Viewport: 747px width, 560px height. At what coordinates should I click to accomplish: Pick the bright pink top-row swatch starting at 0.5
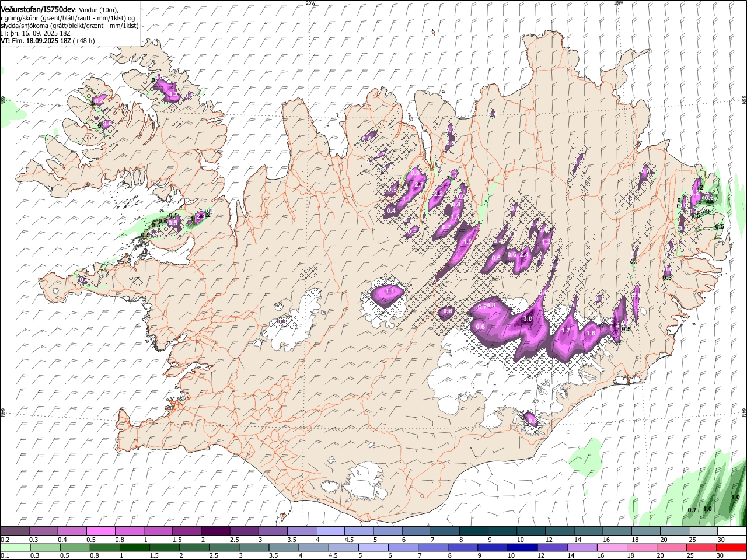point(100,531)
